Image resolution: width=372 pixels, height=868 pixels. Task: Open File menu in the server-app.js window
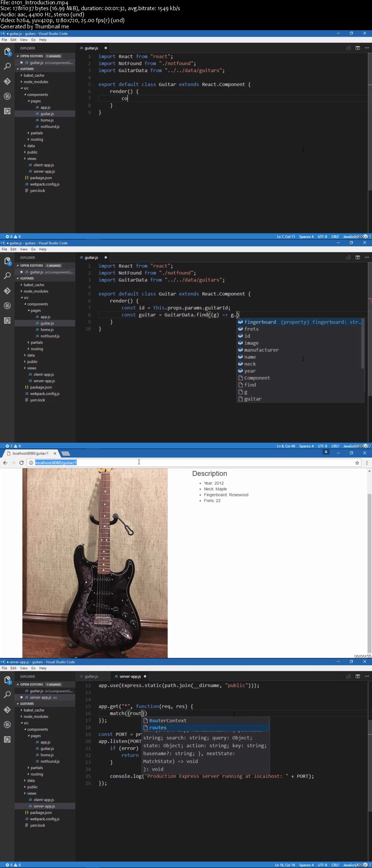pyautogui.click(x=4, y=668)
